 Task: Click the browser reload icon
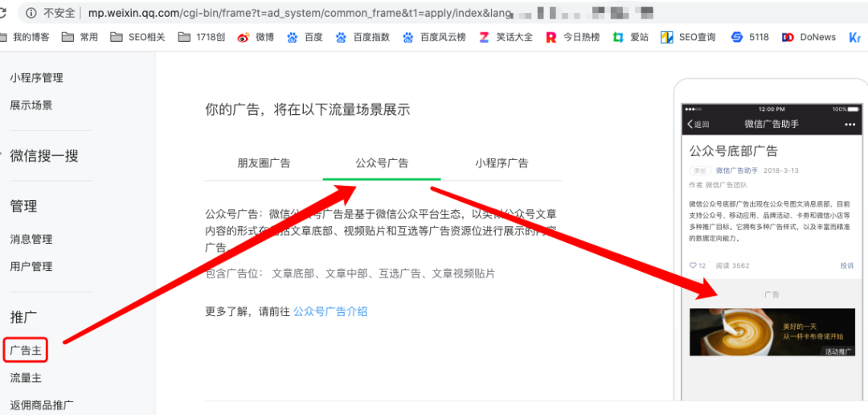(x=2, y=12)
